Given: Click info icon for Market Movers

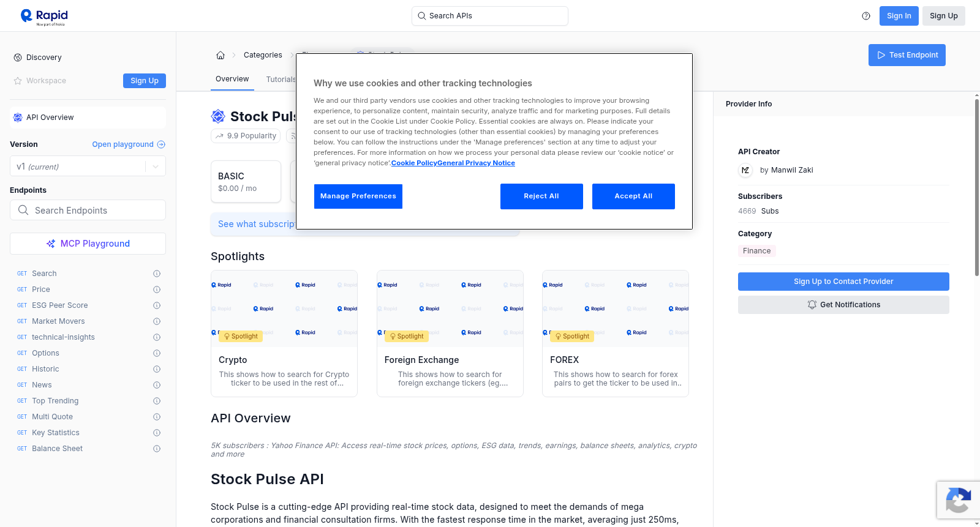Looking at the screenshot, I should coord(157,321).
